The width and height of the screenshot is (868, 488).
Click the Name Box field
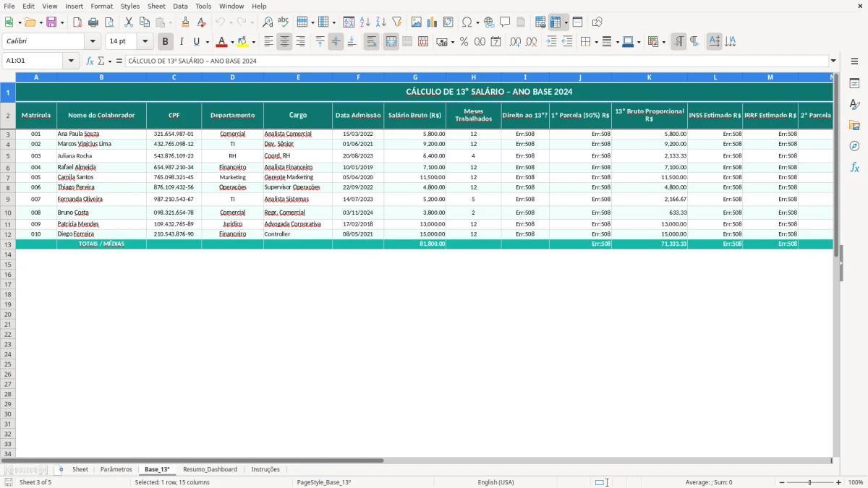tap(33, 61)
